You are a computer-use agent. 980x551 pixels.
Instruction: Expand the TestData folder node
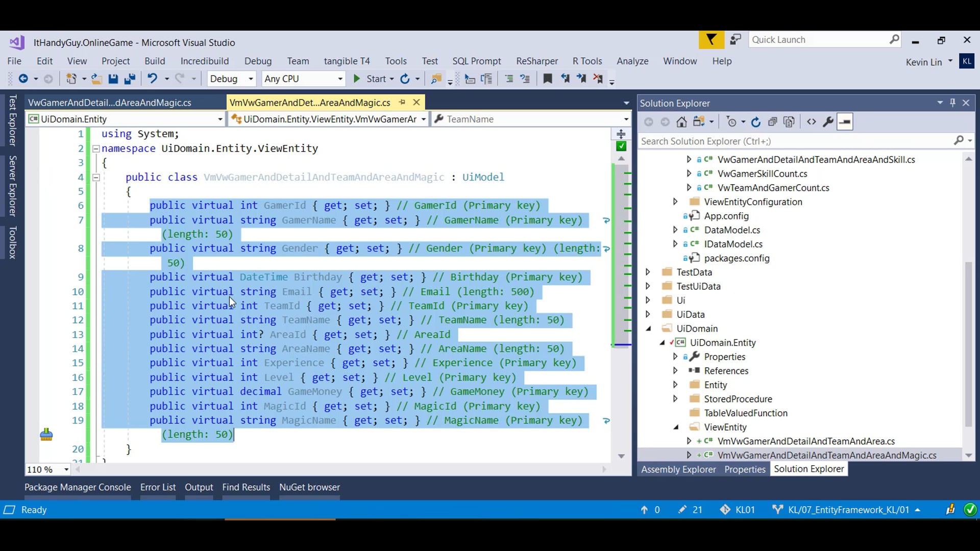pyautogui.click(x=648, y=272)
